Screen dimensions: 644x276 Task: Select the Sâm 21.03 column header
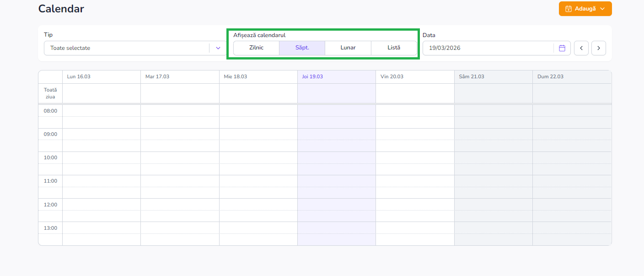472,76
